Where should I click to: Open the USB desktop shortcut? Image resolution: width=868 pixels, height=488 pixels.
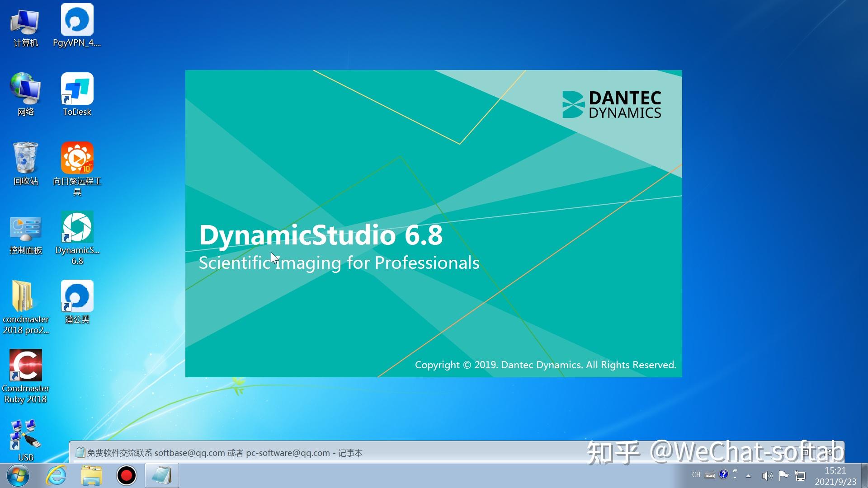coord(26,434)
